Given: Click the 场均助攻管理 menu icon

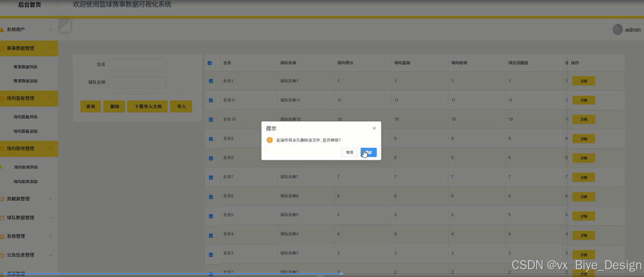Looking at the screenshot, I should [2, 148].
